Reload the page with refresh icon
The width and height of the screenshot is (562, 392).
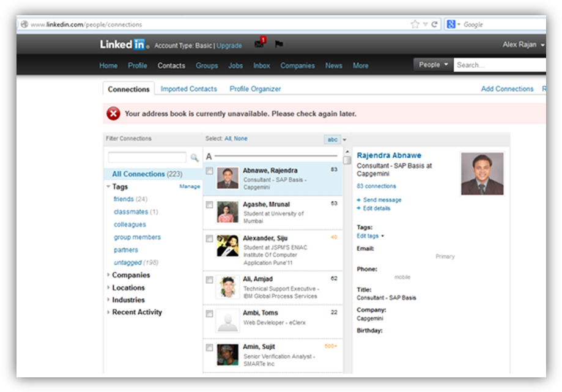[434, 24]
